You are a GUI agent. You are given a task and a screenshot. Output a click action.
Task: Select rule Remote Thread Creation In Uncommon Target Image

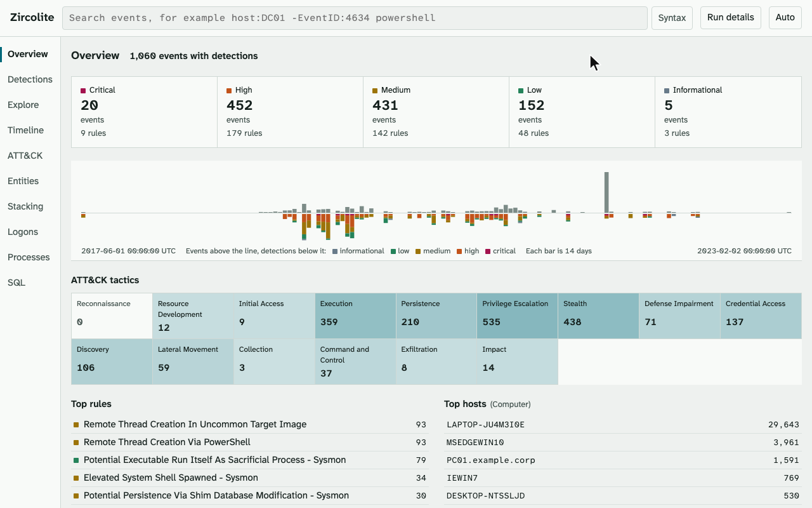250,424
